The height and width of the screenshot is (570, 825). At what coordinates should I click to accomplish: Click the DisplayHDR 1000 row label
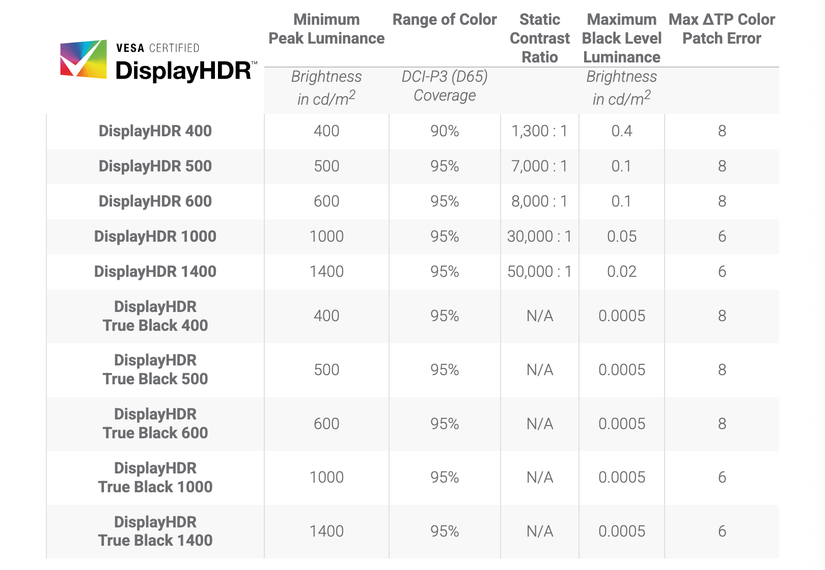pyautogui.click(x=155, y=236)
